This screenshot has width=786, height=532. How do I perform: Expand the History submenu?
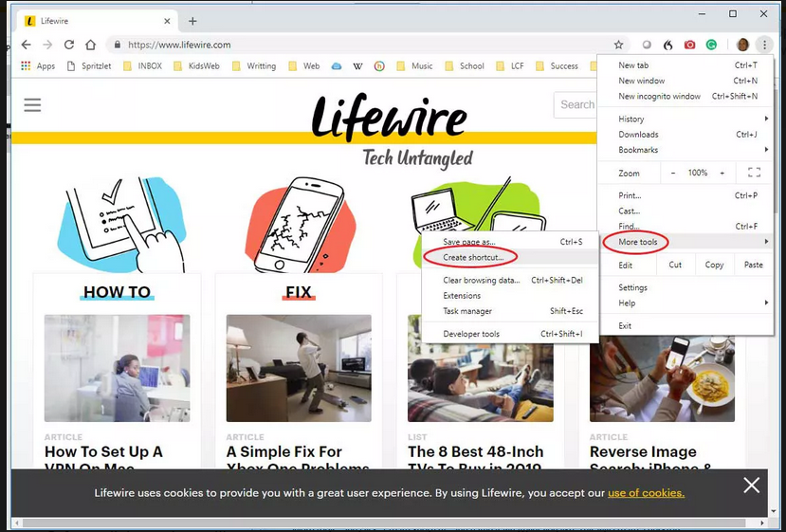[685, 119]
